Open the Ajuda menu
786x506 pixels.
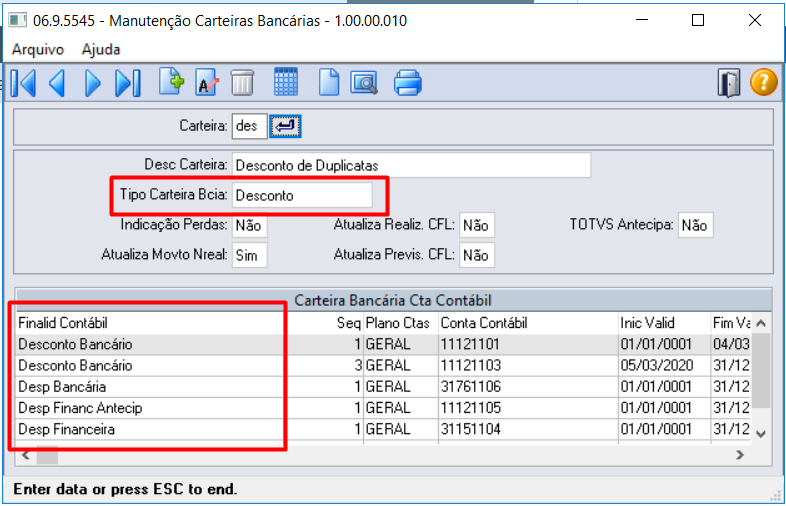point(101,49)
